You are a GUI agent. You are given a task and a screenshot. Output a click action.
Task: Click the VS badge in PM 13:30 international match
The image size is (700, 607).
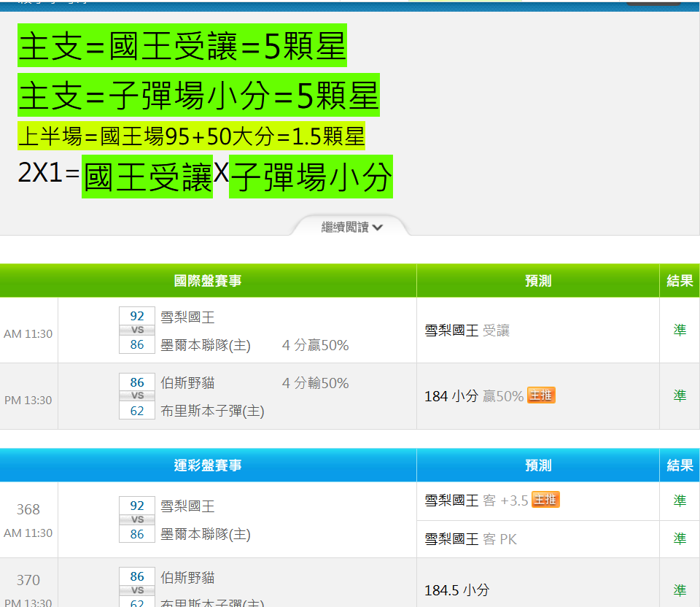137,395
